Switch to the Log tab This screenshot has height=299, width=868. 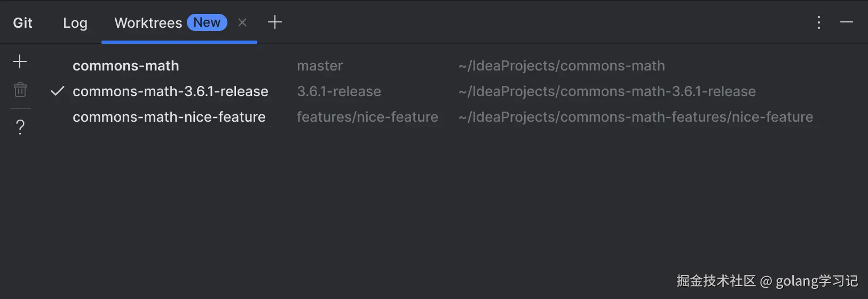(75, 23)
